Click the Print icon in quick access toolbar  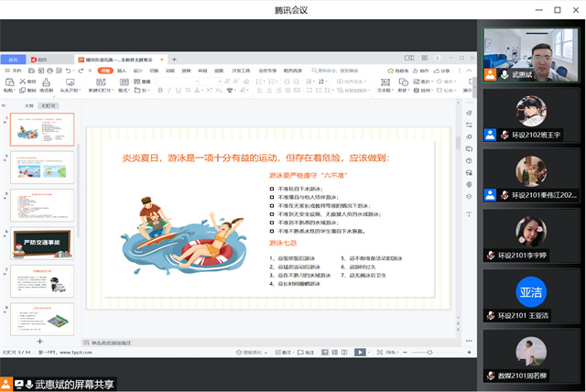pyautogui.click(x=49, y=71)
